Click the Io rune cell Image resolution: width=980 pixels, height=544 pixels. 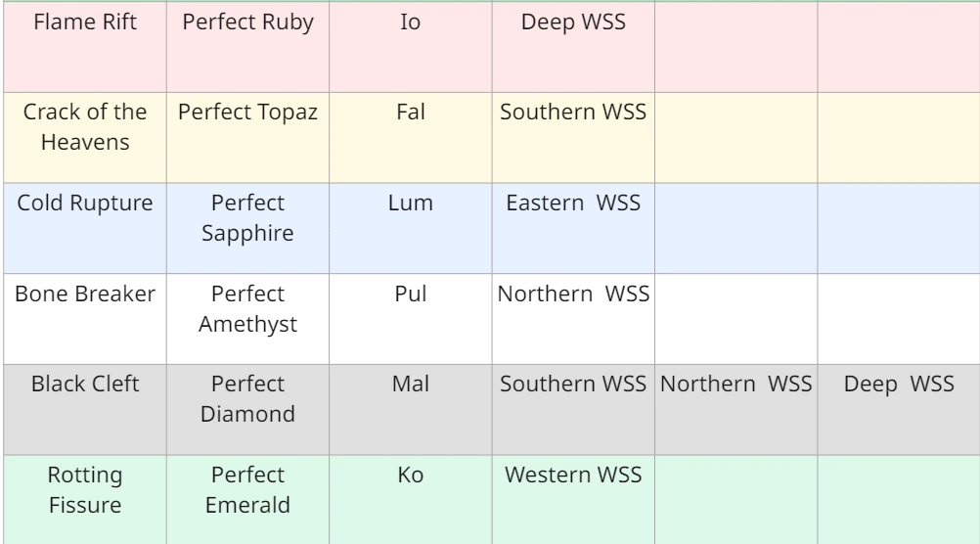(x=410, y=23)
